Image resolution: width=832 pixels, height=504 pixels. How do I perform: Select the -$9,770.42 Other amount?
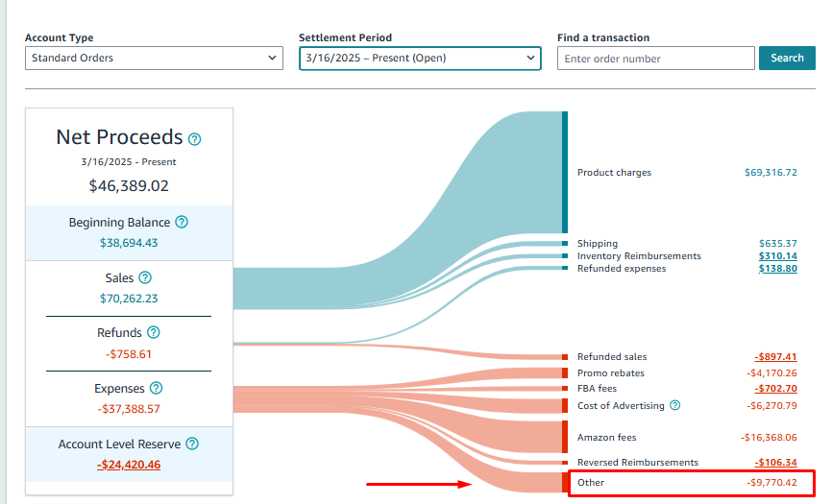click(771, 482)
